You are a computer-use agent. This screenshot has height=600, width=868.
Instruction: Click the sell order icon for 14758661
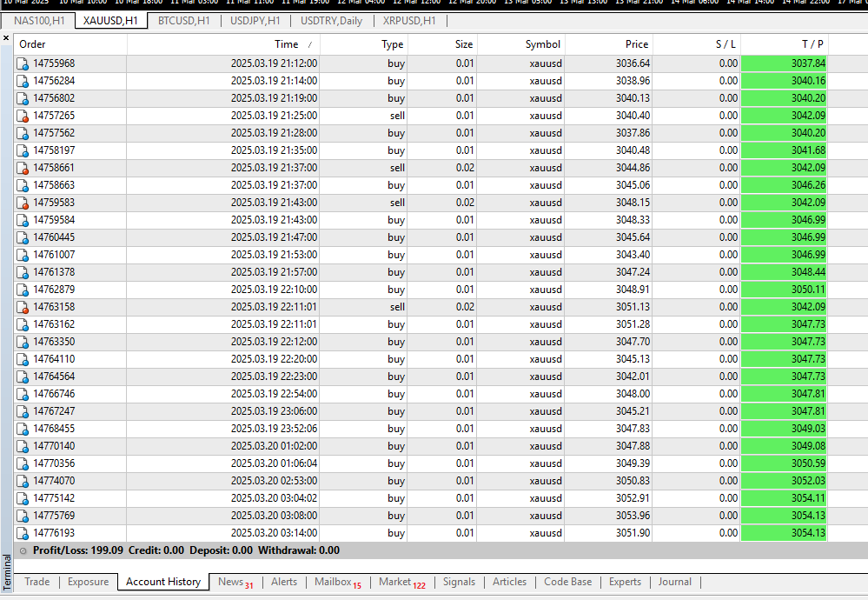23,169
